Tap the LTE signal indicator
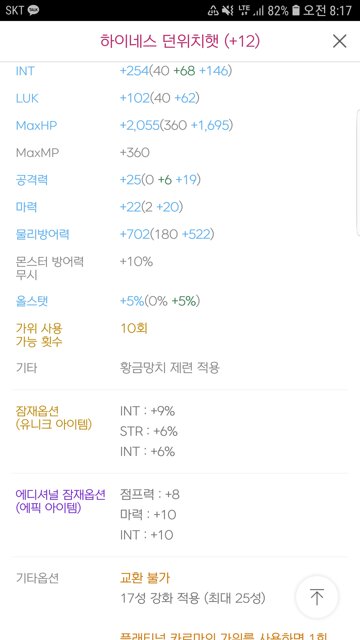Screen dimensions: 360x640 [244, 10]
